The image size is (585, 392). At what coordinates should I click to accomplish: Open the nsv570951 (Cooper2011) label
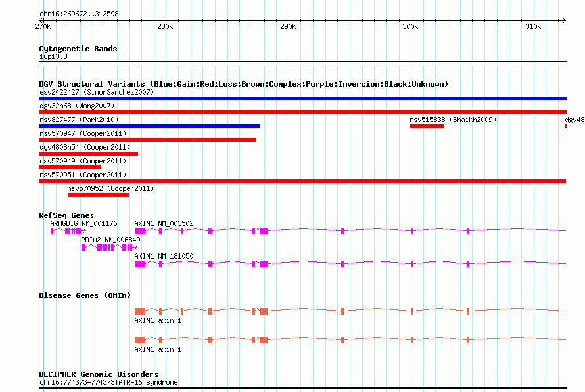[83, 175]
